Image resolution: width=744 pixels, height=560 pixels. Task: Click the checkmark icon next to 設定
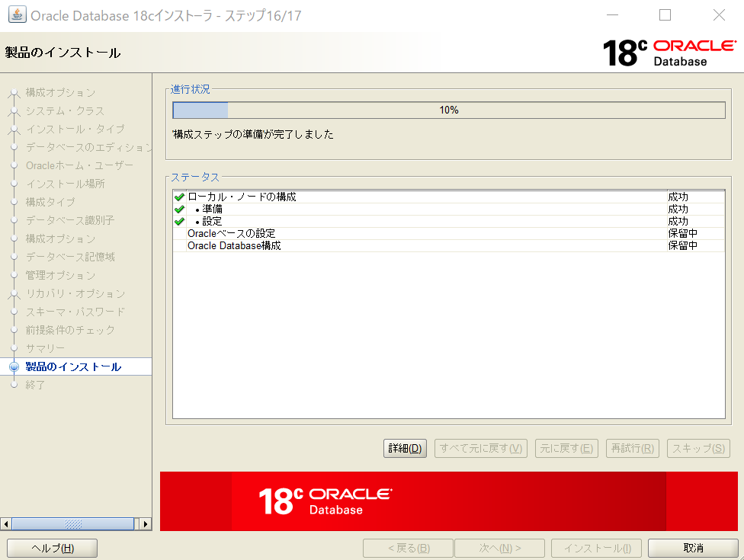pos(178,221)
